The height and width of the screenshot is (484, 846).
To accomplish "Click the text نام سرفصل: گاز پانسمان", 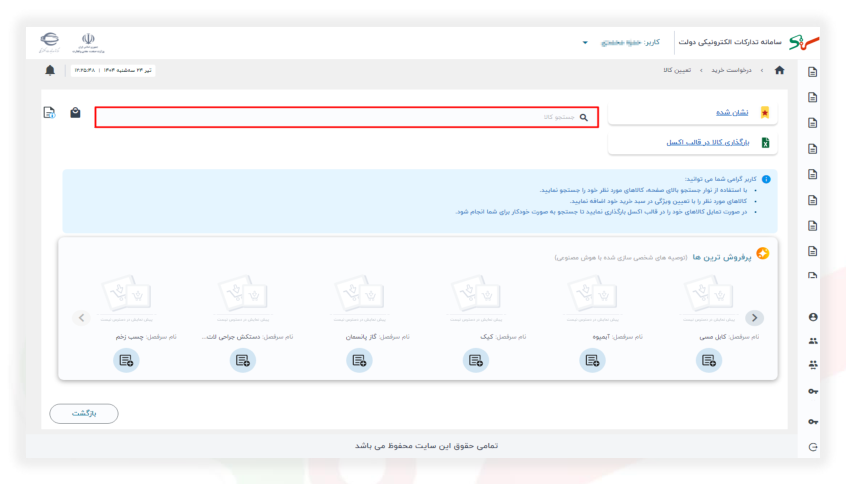I will pyautogui.click(x=378, y=337).
